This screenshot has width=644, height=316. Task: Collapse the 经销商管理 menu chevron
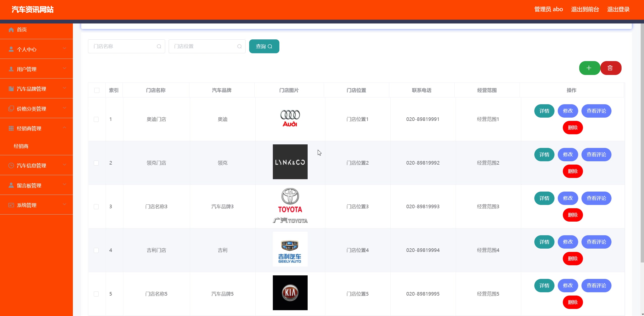point(65,128)
